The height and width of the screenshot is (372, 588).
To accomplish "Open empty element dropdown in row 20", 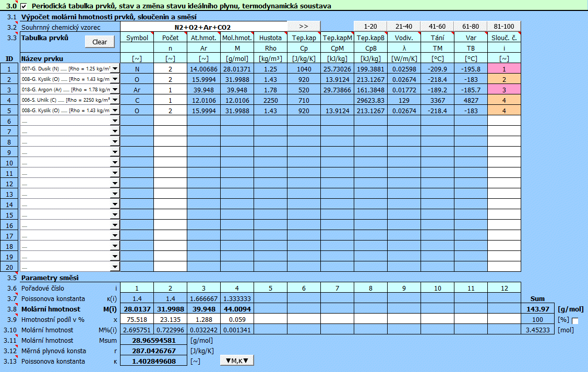I will 115,267.
